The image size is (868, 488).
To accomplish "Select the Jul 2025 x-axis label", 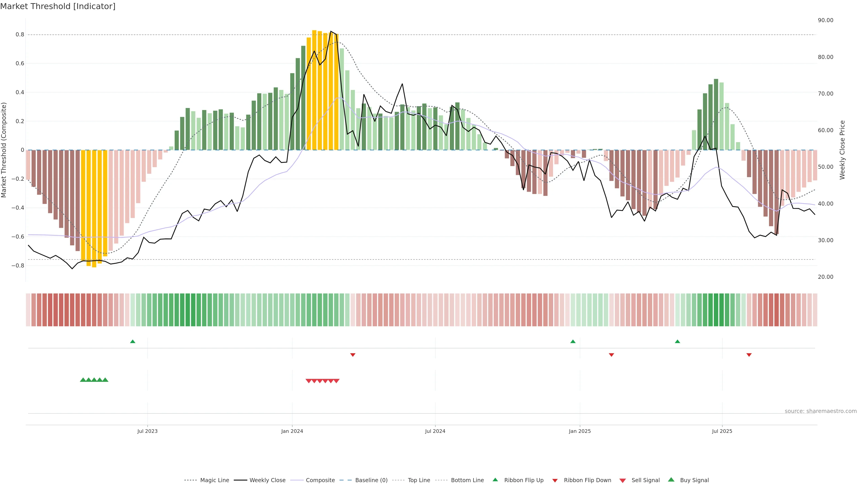I will tap(722, 432).
